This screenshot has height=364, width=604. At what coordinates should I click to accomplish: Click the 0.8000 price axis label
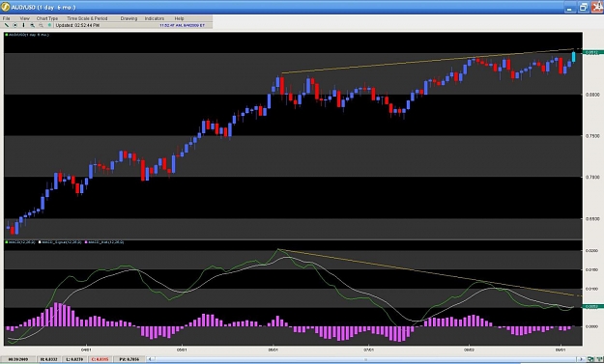click(x=592, y=95)
